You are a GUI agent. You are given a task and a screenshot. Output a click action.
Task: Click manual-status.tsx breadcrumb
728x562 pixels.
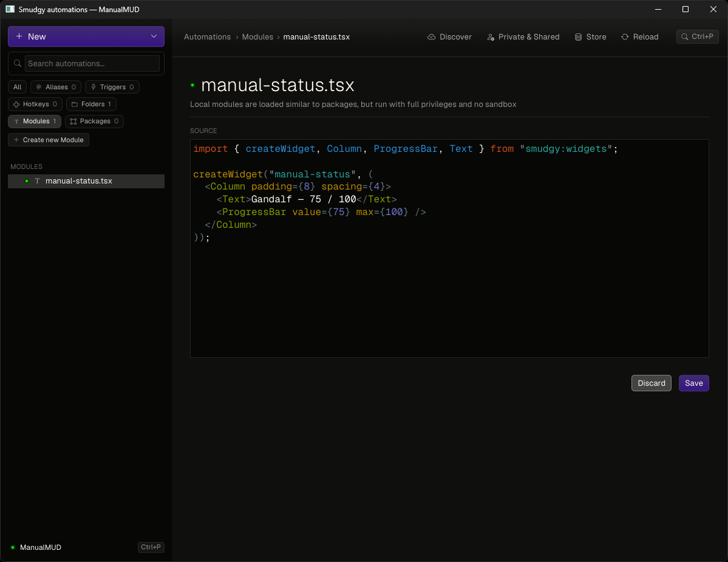[x=317, y=36]
